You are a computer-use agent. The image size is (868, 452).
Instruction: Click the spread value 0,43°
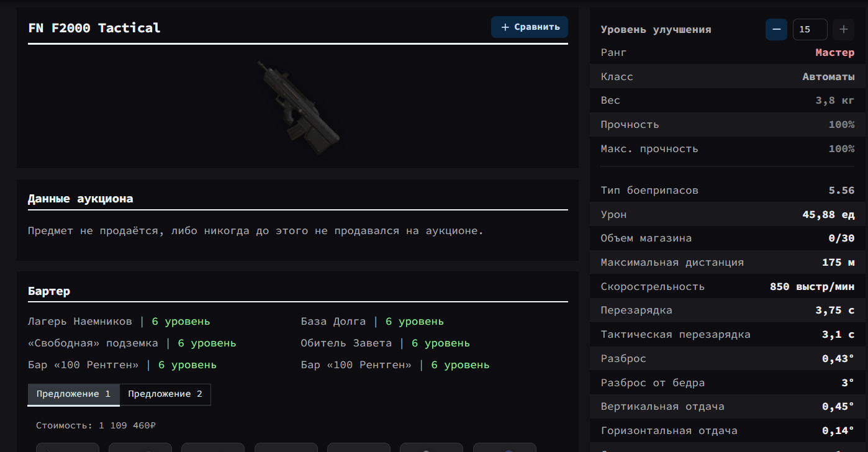pos(838,359)
